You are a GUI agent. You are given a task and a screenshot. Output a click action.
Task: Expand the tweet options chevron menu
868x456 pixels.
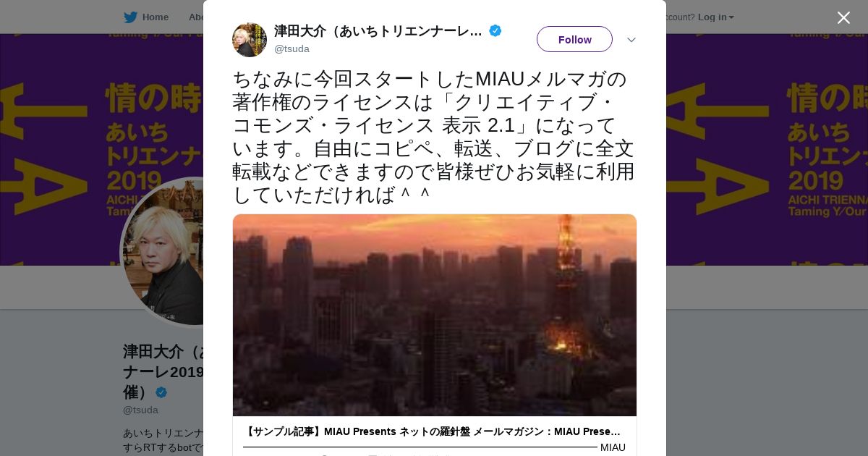[x=631, y=40]
